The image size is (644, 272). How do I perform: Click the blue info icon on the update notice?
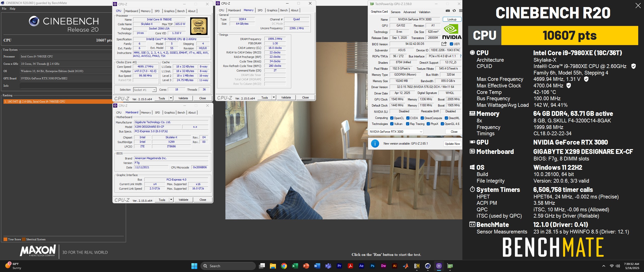coord(375,144)
